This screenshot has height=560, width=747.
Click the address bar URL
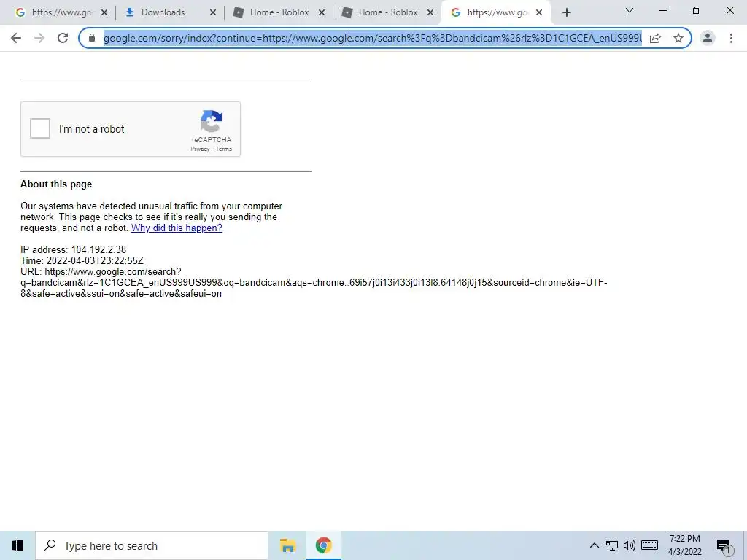click(x=373, y=38)
